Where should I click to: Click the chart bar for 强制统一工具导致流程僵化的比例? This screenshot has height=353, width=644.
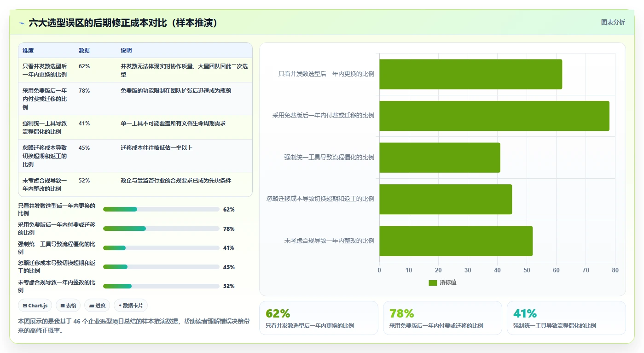pyautogui.click(x=440, y=158)
